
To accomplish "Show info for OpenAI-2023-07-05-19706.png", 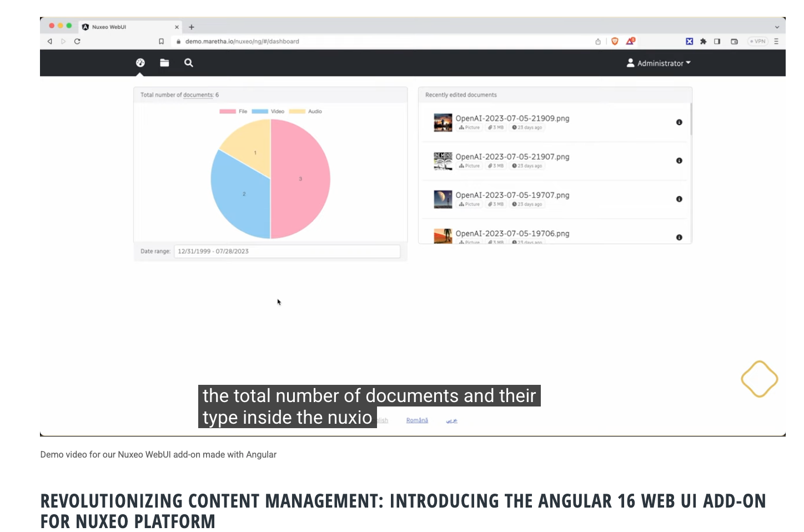I will pyautogui.click(x=679, y=237).
